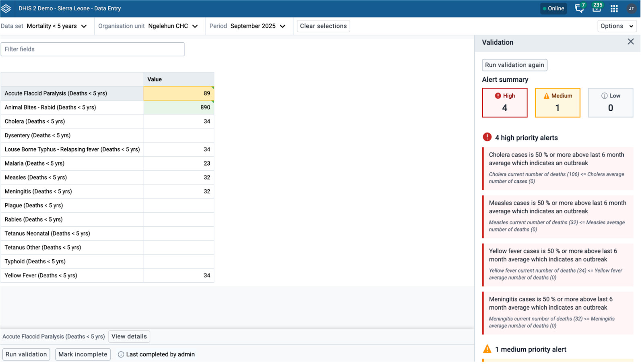Select the Medium alert summary box
The width and height of the screenshot is (644, 364).
557,103
